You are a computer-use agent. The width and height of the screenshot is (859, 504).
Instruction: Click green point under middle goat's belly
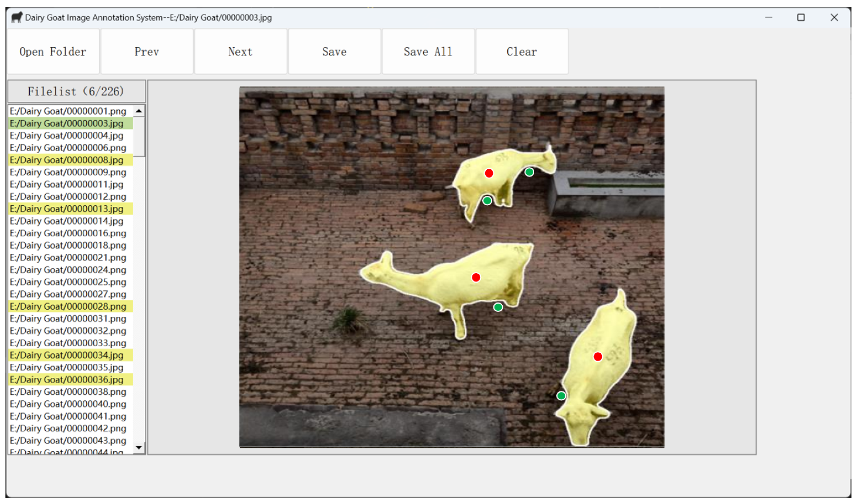point(498,307)
